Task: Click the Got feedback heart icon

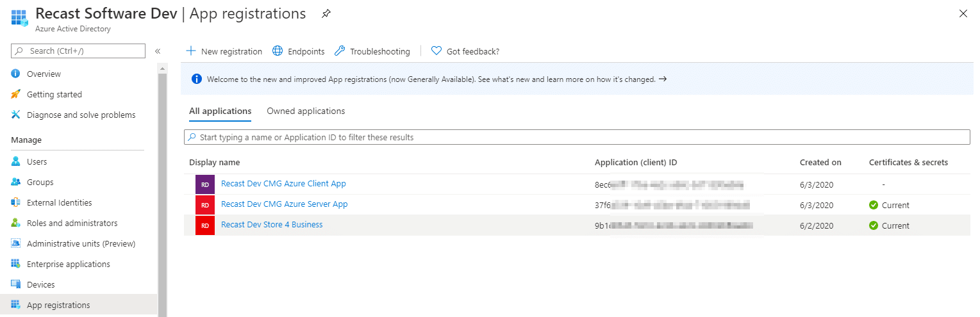Action: tap(436, 51)
